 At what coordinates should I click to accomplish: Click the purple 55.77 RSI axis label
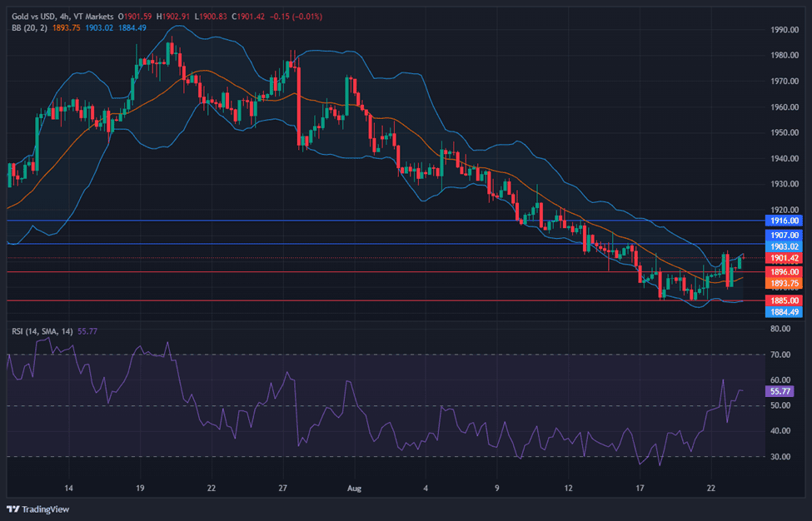point(780,390)
